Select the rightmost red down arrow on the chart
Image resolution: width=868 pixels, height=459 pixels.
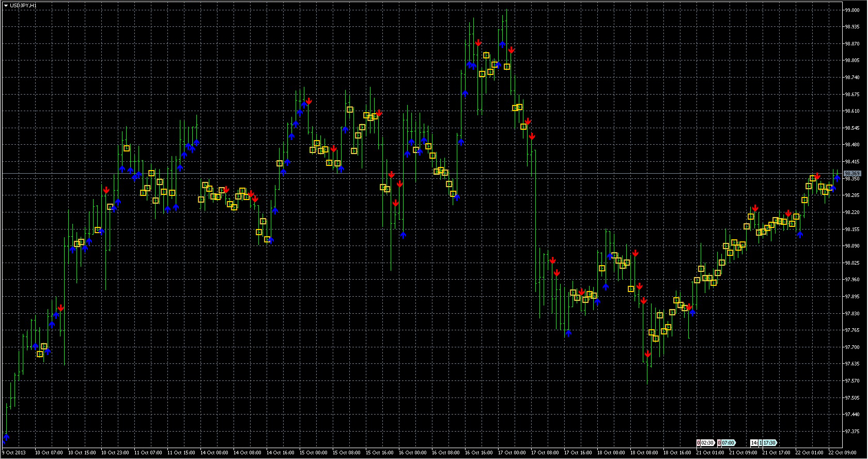point(817,177)
